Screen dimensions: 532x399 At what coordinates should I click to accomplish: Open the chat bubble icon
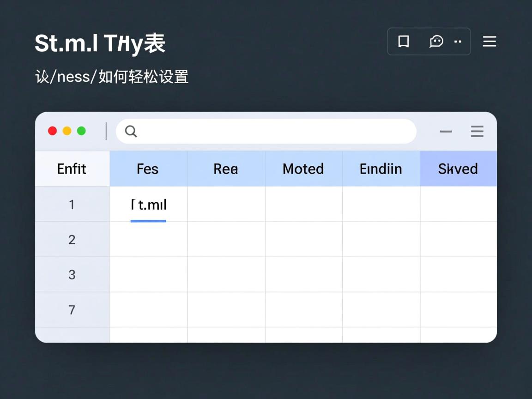tap(436, 41)
